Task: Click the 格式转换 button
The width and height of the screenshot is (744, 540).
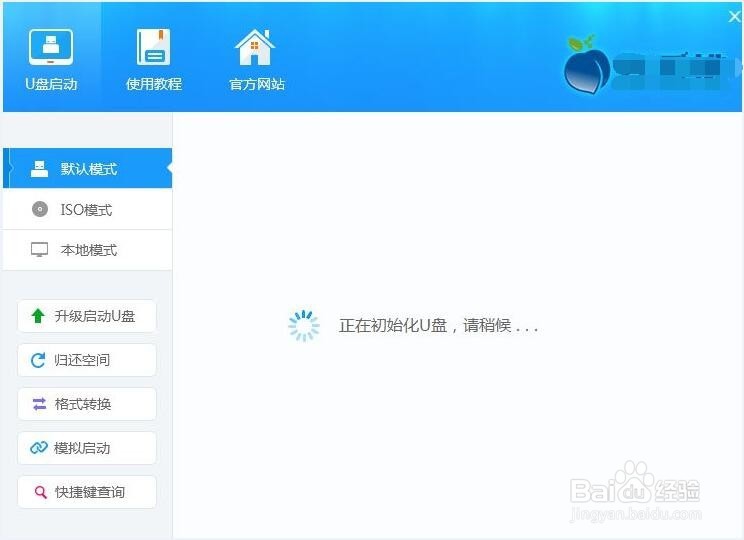Action: (87, 404)
